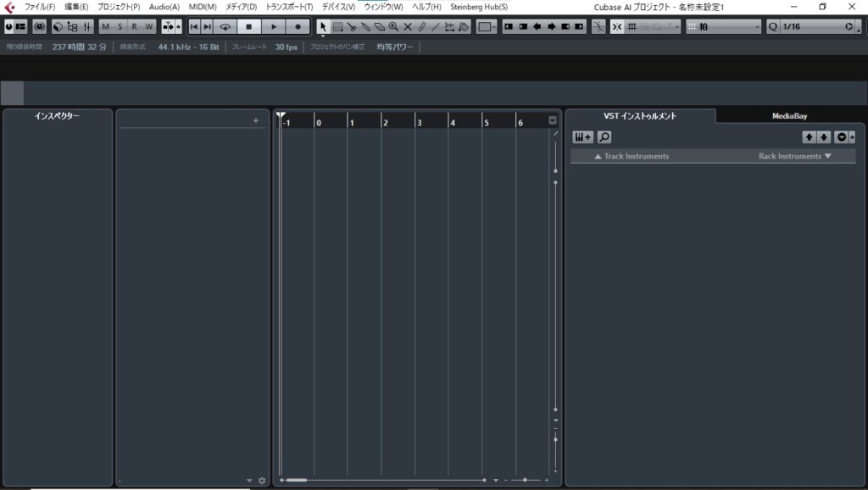Click the add track plus button
This screenshot has width=868, height=490.
(x=256, y=120)
